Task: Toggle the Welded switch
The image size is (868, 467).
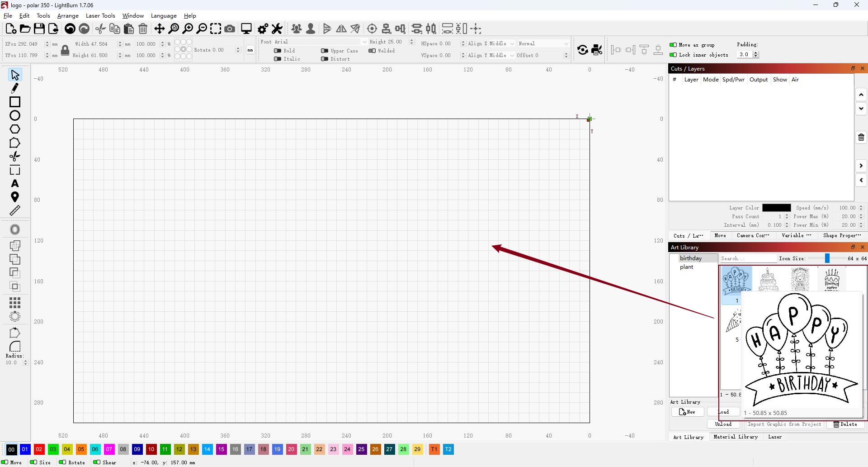Action: click(372, 51)
